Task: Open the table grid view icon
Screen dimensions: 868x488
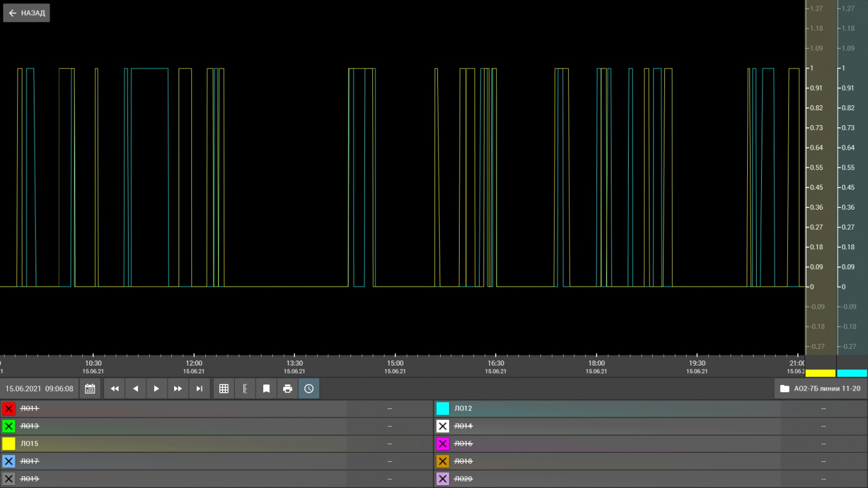Action: [x=224, y=388]
